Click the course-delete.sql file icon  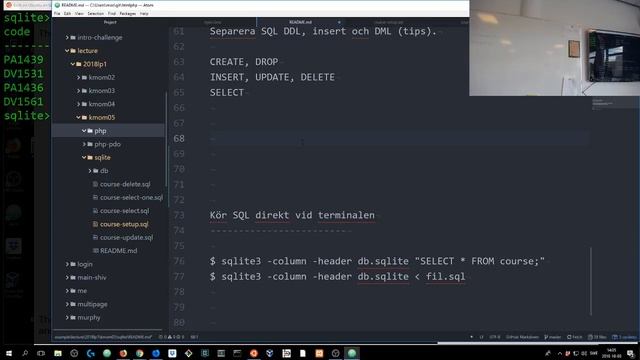point(95,184)
